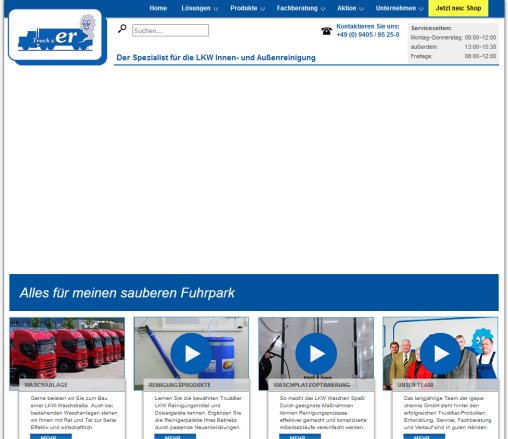Viewport: 508px width, 439px height.
Task: Click the Alles für meinen sauberen Fuhrpark banner
Action: [x=254, y=293]
